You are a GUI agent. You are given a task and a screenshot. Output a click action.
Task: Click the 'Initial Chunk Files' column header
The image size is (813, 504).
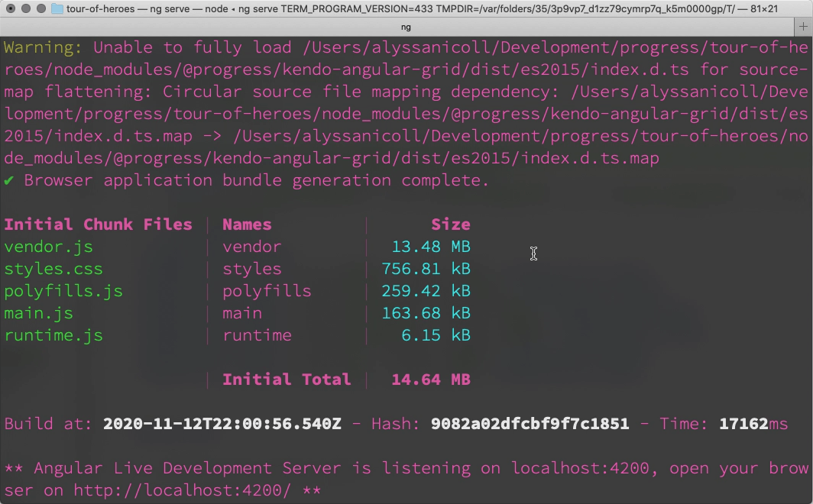pyautogui.click(x=98, y=225)
